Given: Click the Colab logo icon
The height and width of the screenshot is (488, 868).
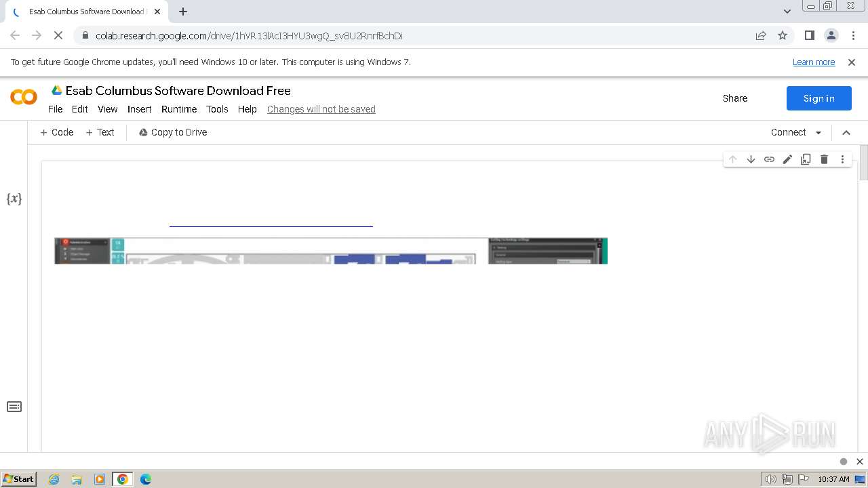Looking at the screenshot, I should coord(24,98).
